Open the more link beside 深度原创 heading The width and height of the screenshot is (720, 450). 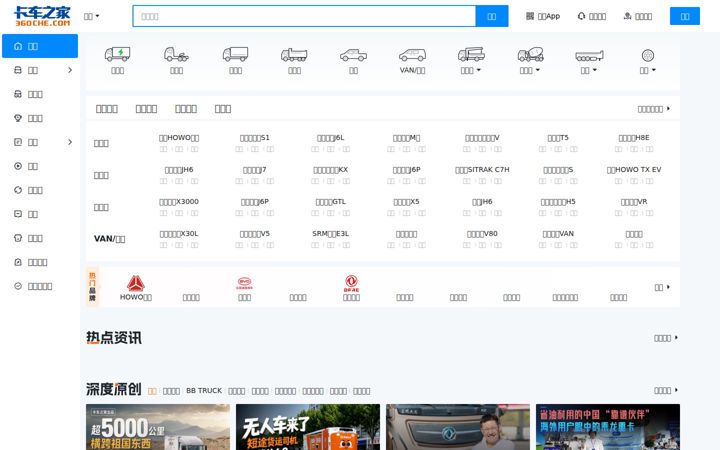(x=666, y=390)
